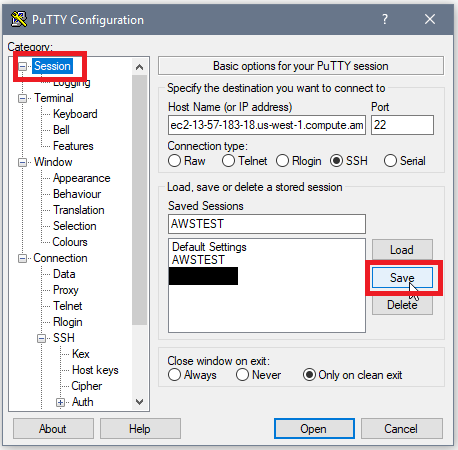Select the Raw connection type

(x=187, y=161)
